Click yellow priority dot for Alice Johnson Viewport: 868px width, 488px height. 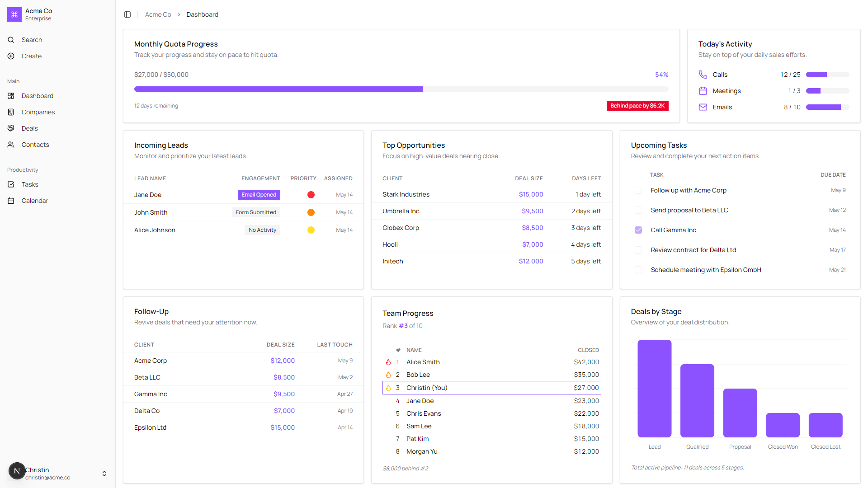[311, 230]
